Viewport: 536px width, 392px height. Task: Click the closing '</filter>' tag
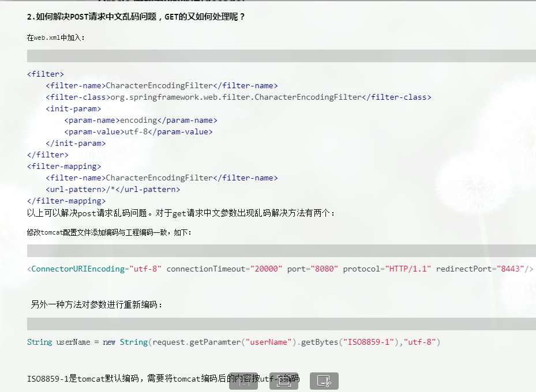click(48, 155)
